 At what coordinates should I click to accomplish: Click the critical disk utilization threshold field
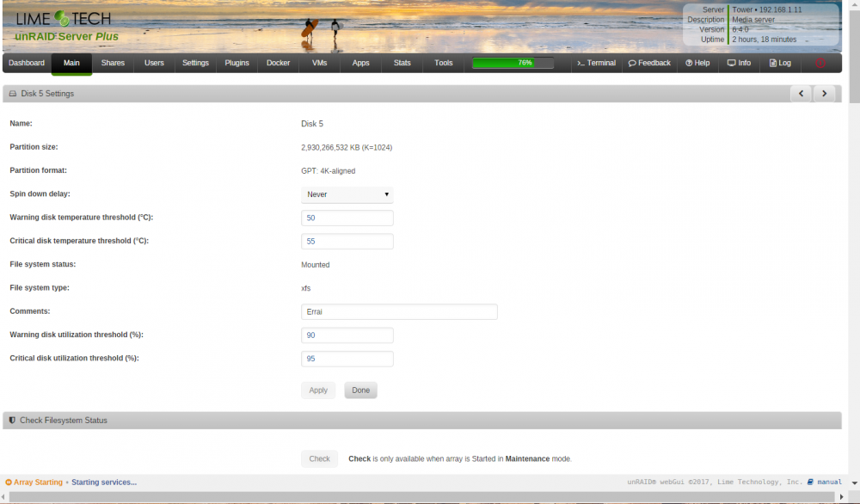(x=347, y=359)
